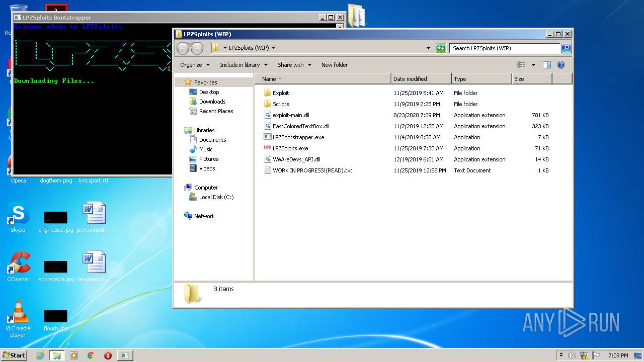Select the LPZBootstrapper.exe application icon
Viewport: 644px width, 362px height.
[x=267, y=137]
